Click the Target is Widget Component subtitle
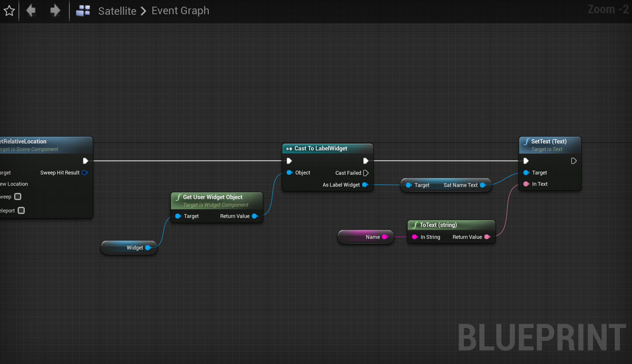The width and height of the screenshot is (632, 364). [x=216, y=205]
